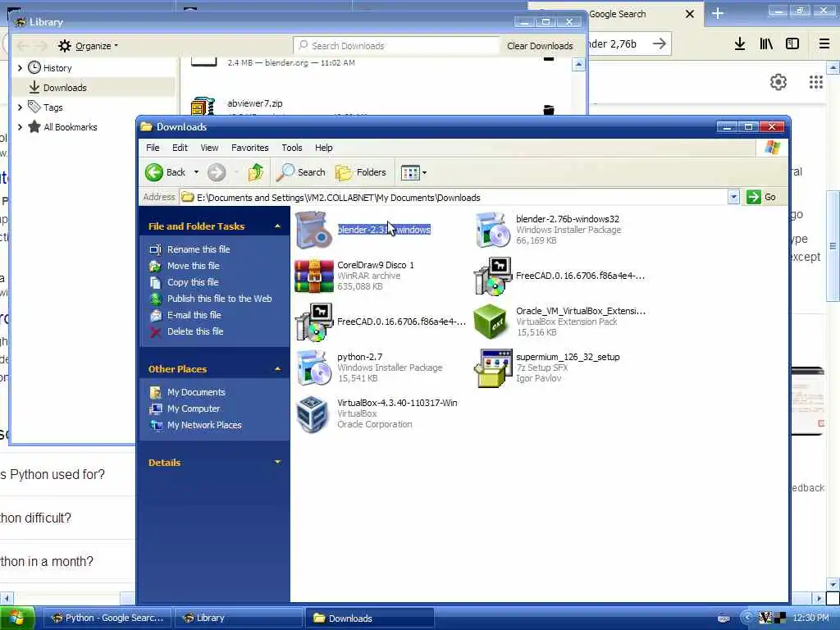This screenshot has height=630, width=840.
Task: Click Publish this file to the Web
Action: [211, 299]
